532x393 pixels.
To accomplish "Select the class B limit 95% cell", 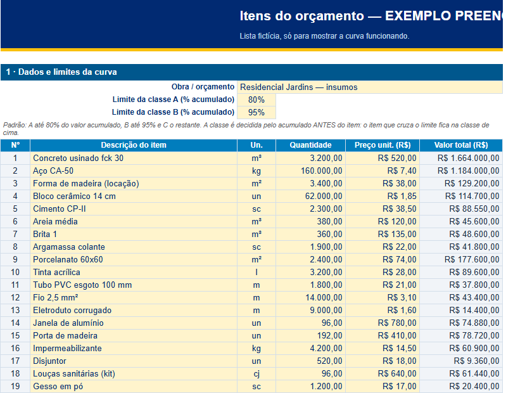I will click(x=256, y=112).
